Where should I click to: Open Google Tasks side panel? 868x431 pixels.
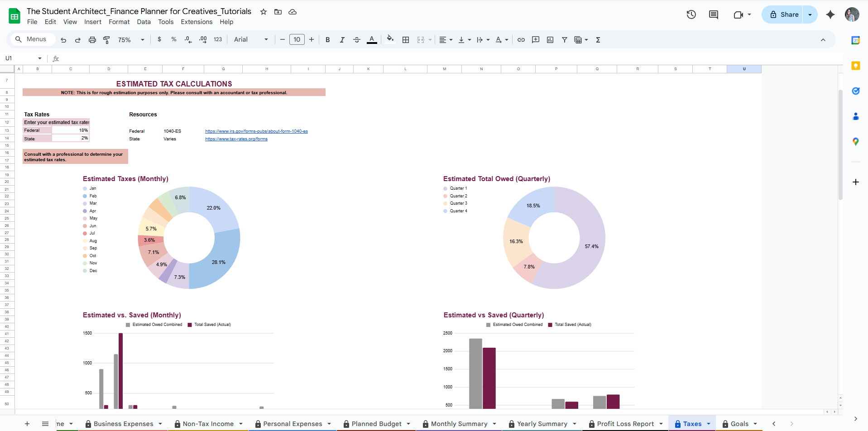tap(856, 91)
